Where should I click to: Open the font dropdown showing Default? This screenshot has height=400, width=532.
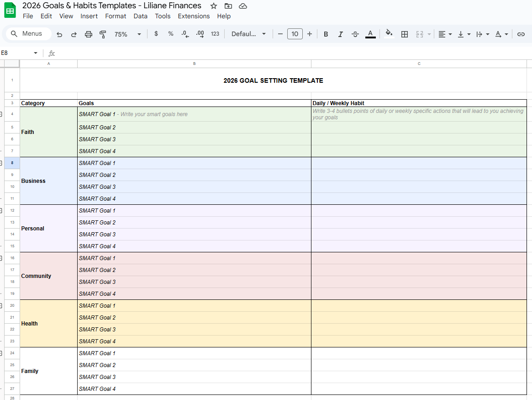[x=248, y=34]
